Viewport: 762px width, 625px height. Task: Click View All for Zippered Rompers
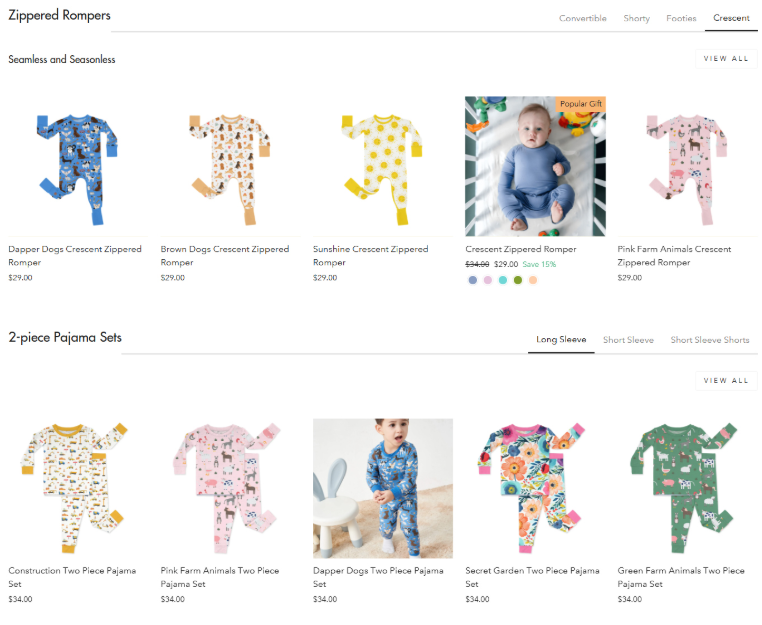(x=725, y=59)
